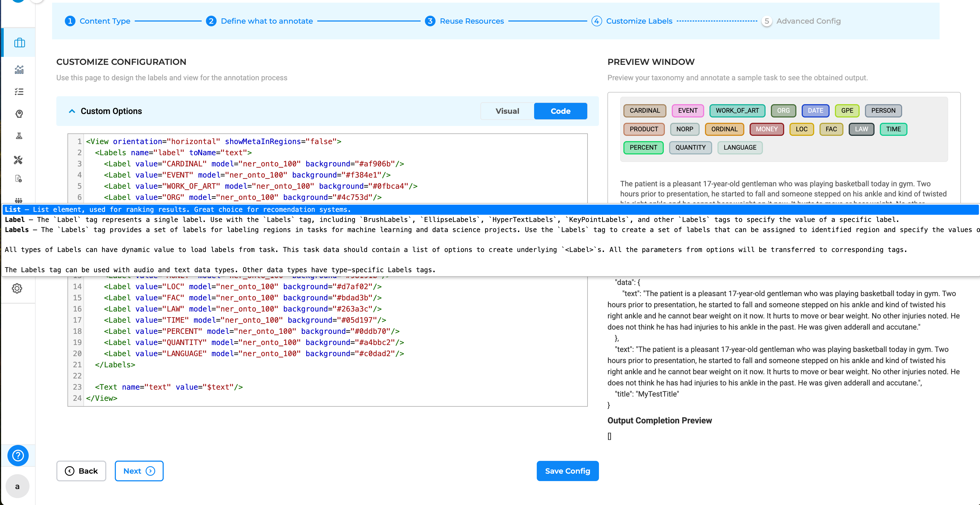980x505 pixels.
Task: Collapse the Custom Options chevron
Action: click(72, 111)
